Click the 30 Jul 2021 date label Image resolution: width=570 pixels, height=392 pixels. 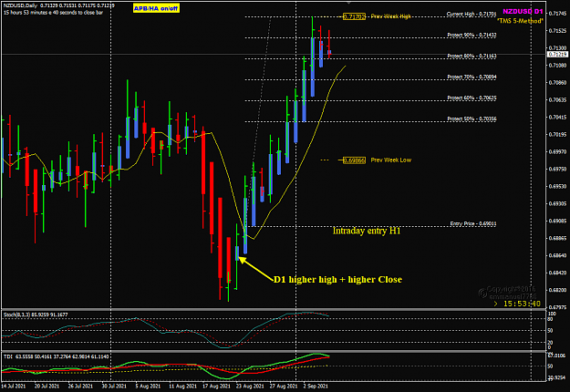click(114, 387)
